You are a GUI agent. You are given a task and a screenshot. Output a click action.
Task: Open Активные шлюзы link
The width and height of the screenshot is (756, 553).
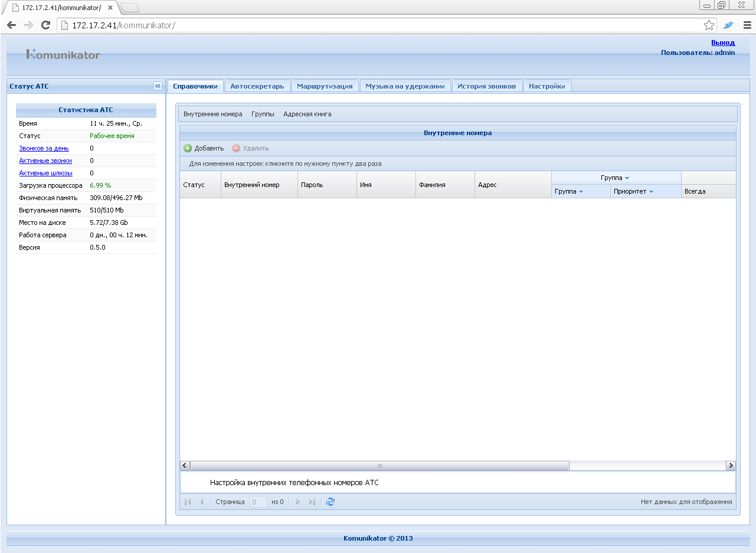point(45,173)
